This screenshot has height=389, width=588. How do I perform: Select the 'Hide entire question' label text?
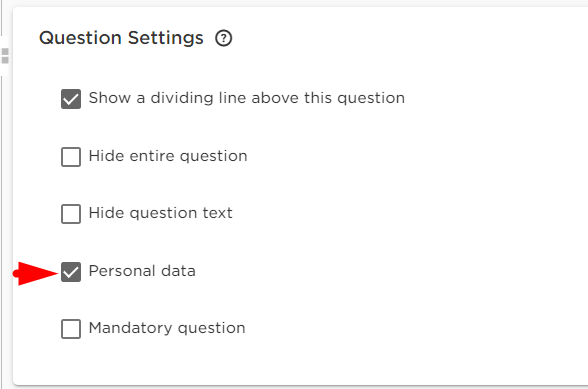point(168,156)
